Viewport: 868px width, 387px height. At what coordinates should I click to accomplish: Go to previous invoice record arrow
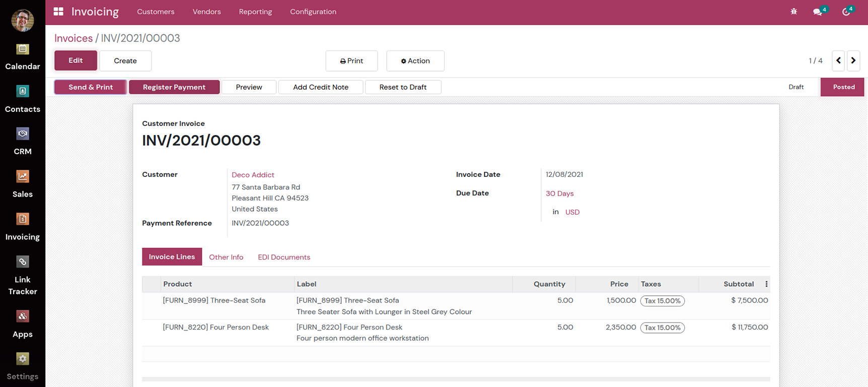point(838,60)
